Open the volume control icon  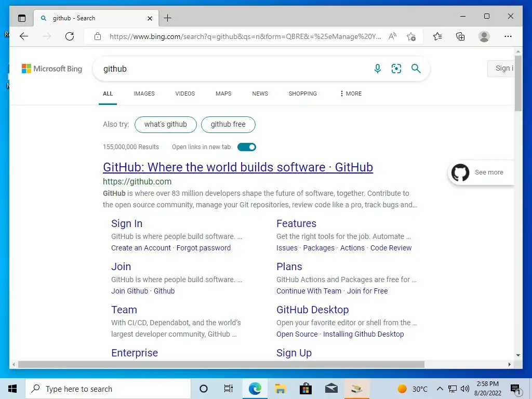(x=465, y=389)
